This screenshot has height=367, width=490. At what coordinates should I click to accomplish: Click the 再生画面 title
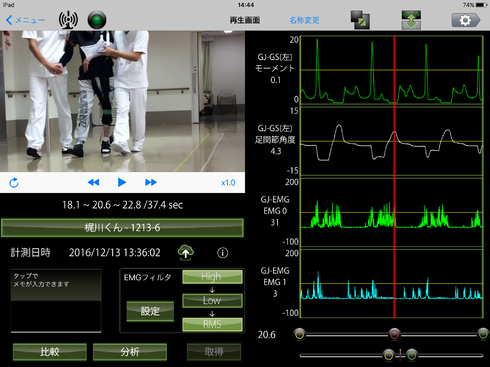[x=245, y=20]
